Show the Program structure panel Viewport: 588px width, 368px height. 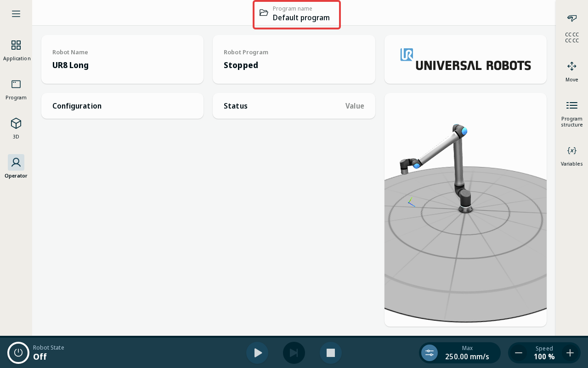[572, 114]
